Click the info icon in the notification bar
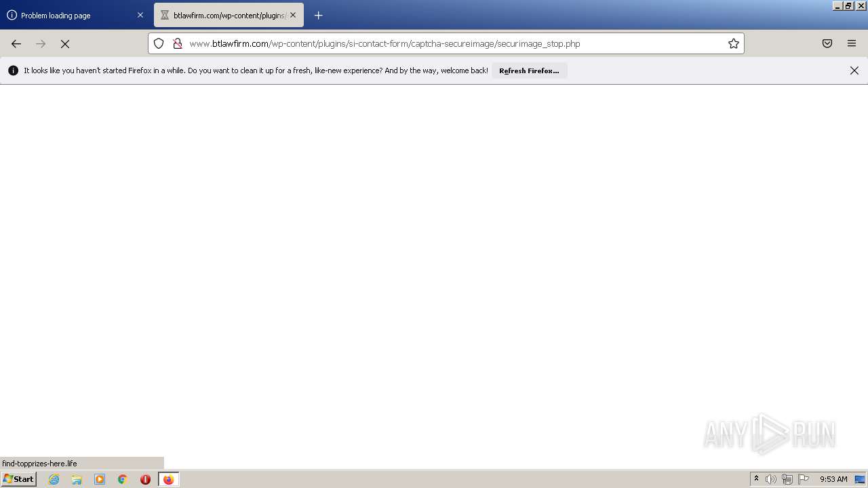868x488 pixels. [x=13, y=70]
